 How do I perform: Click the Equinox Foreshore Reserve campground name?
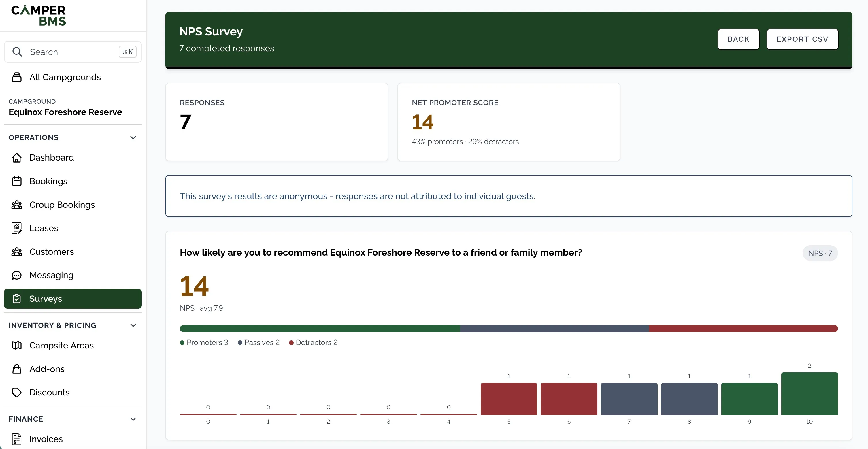[65, 112]
